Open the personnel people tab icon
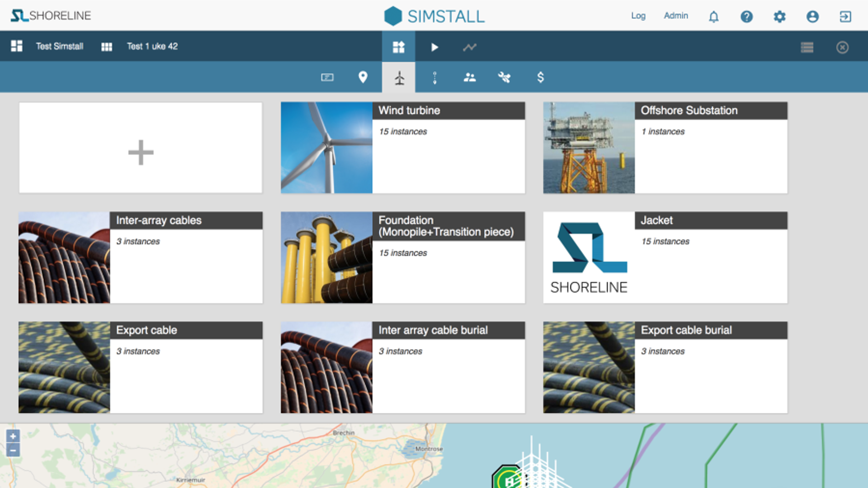 pyautogui.click(x=469, y=77)
